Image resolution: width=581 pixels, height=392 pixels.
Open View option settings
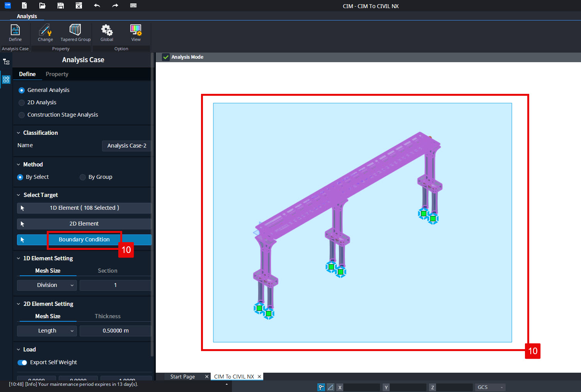[136, 33]
